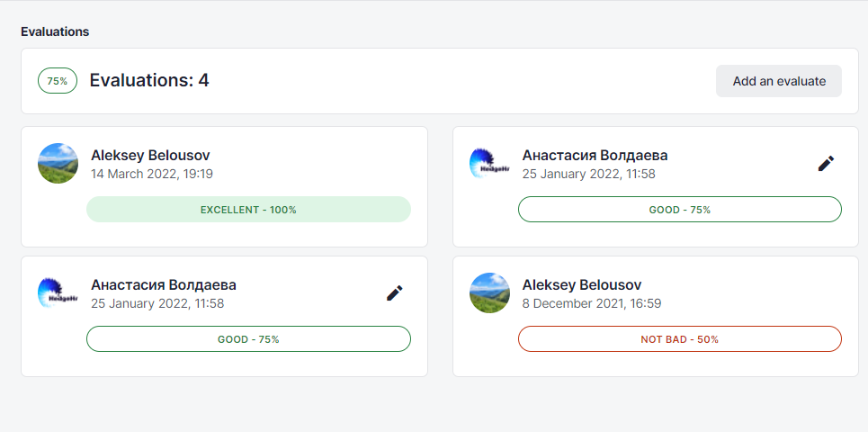Open Aleksey Belousov name on 14 March card

[x=150, y=156]
